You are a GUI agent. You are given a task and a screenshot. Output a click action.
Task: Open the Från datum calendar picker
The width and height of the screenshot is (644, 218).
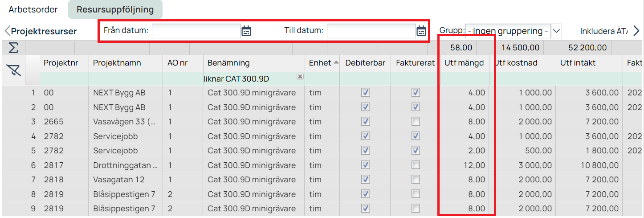point(246,31)
